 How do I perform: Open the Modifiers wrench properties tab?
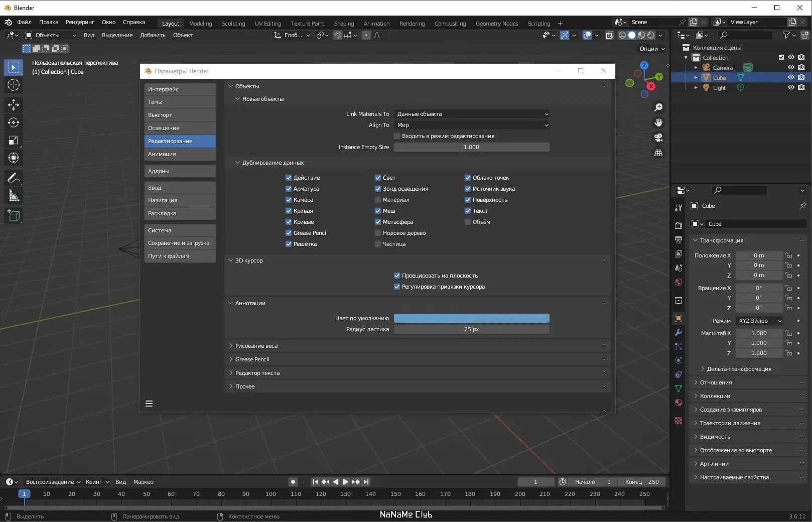coord(679,332)
